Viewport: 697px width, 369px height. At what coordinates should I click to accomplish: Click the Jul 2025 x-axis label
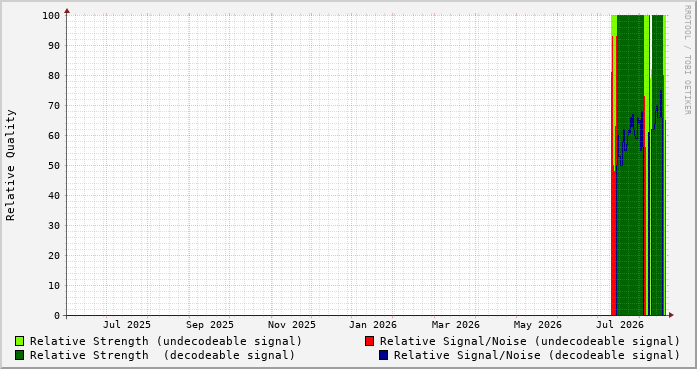pos(127,325)
